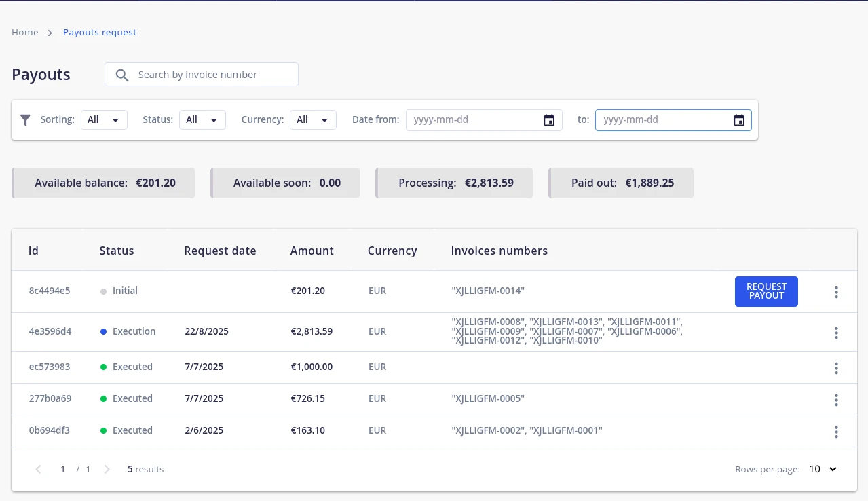Click the filter funnel icon
Image resolution: width=868 pixels, height=501 pixels.
coord(25,120)
